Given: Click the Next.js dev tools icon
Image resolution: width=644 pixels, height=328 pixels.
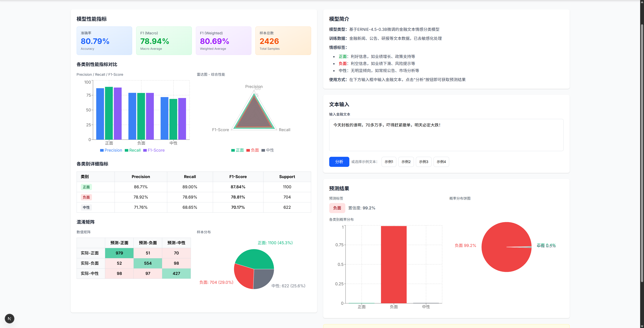Looking at the screenshot, I should coord(10,318).
